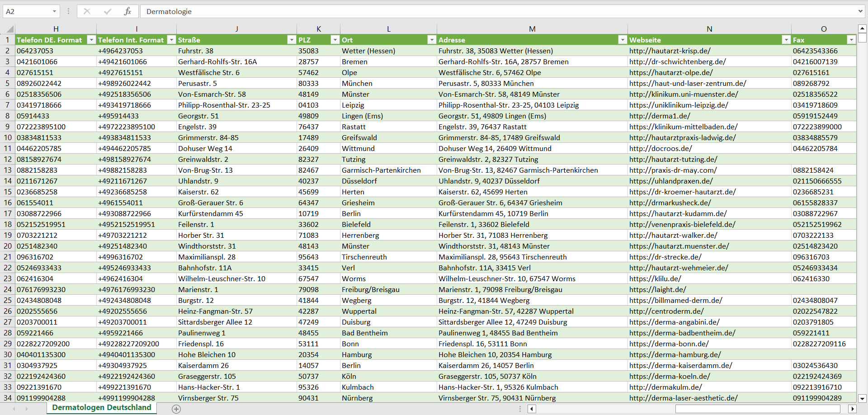Screen dimensions: 868x415
Task: Add a new sheet with plus icon
Action: click(176, 409)
